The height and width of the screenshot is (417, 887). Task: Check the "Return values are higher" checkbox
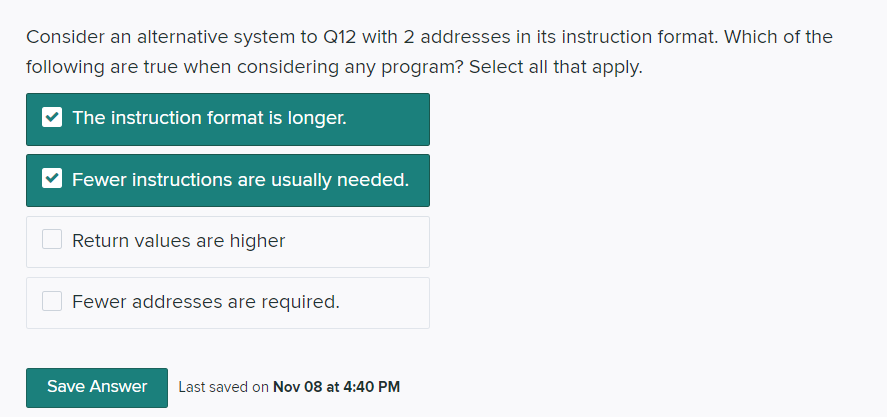(52, 241)
